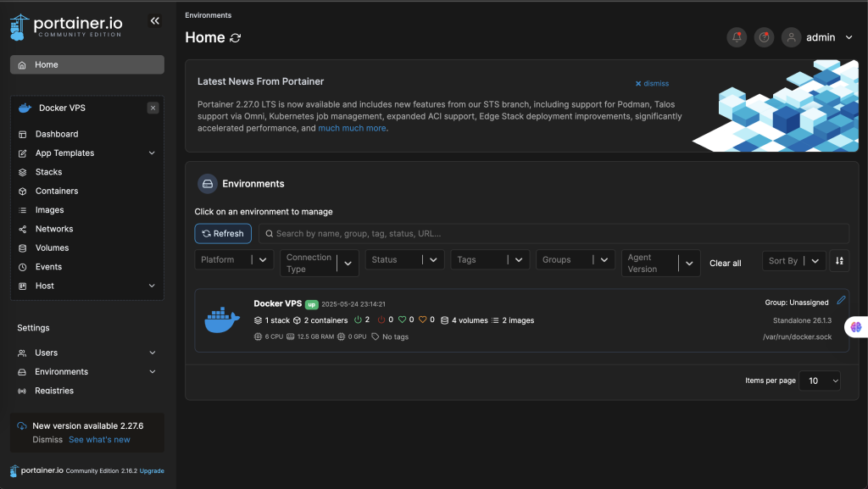Click the floating brain assistant icon

[x=856, y=327]
